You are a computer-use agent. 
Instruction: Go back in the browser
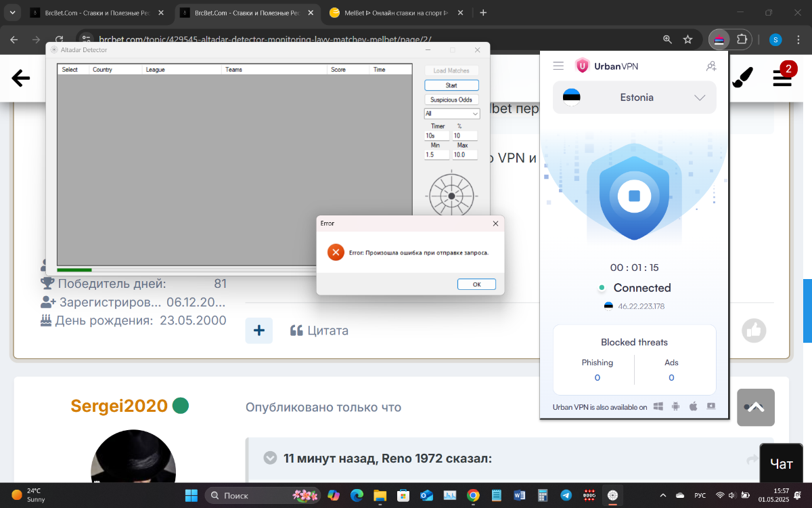coord(14,39)
